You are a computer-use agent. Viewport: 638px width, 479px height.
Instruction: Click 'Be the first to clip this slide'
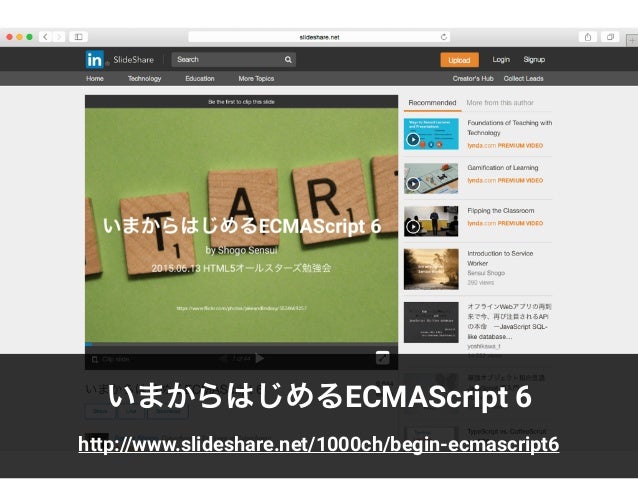click(241, 102)
